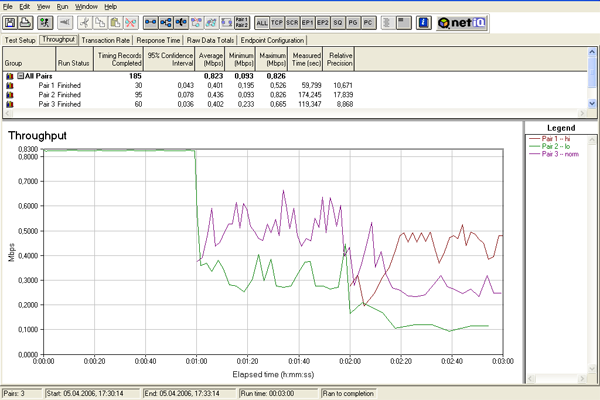Viewport: 600px width, 400px height.
Task: Collapse the All Pairs group
Action: coord(21,76)
